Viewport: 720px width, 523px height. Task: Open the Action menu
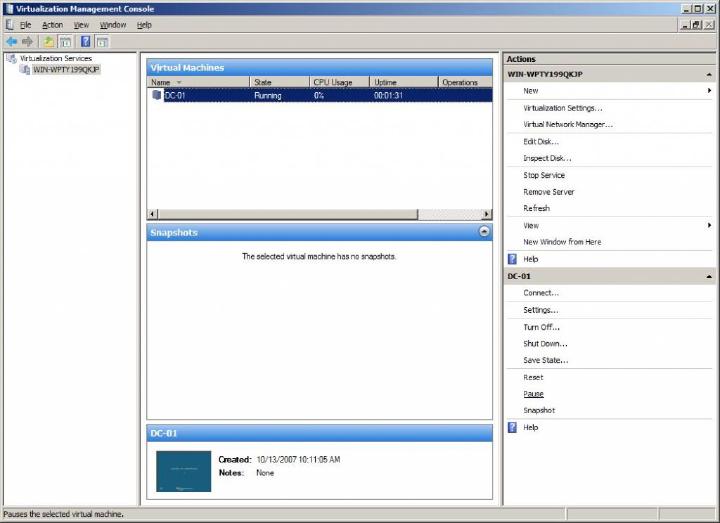[x=52, y=25]
